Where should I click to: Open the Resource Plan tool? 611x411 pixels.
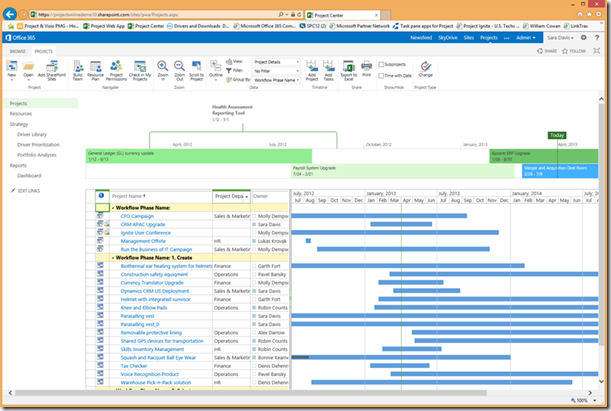[97, 66]
